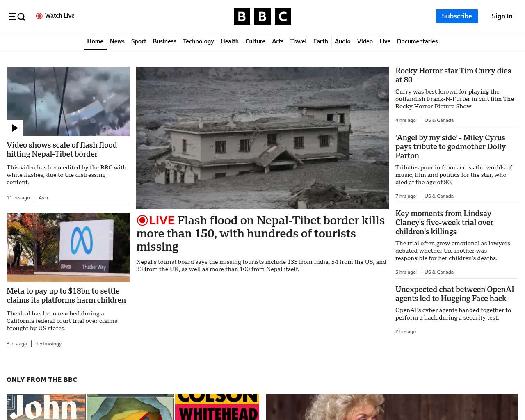This screenshot has height=420, width=525.
Task: Open the Arts section
Action: (278, 41)
